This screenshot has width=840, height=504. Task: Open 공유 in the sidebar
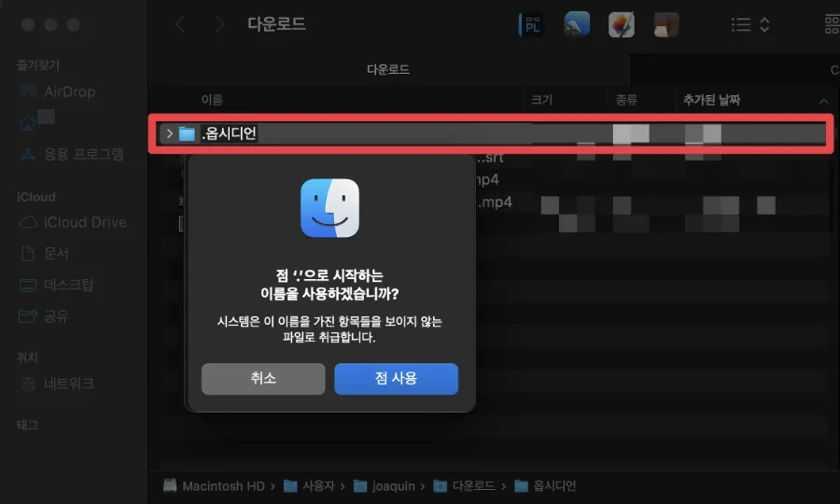pyautogui.click(x=44, y=316)
